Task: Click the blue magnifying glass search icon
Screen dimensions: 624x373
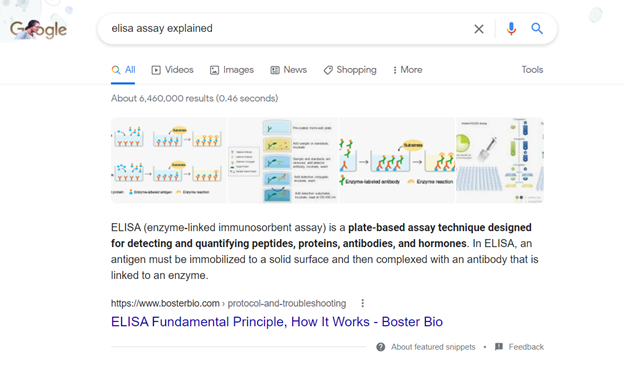Action: tap(537, 29)
